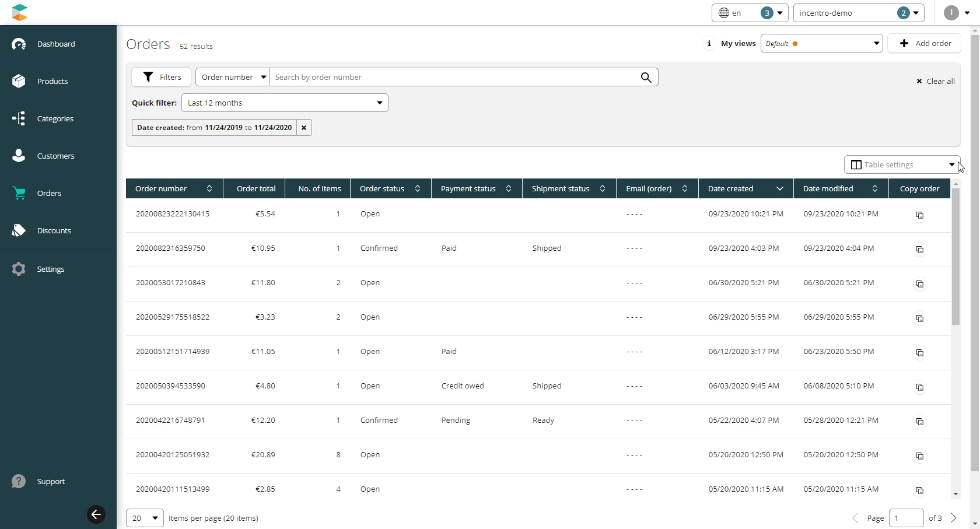980x529 pixels.
Task: Open the Table settings dropdown
Action: [902, 164]
